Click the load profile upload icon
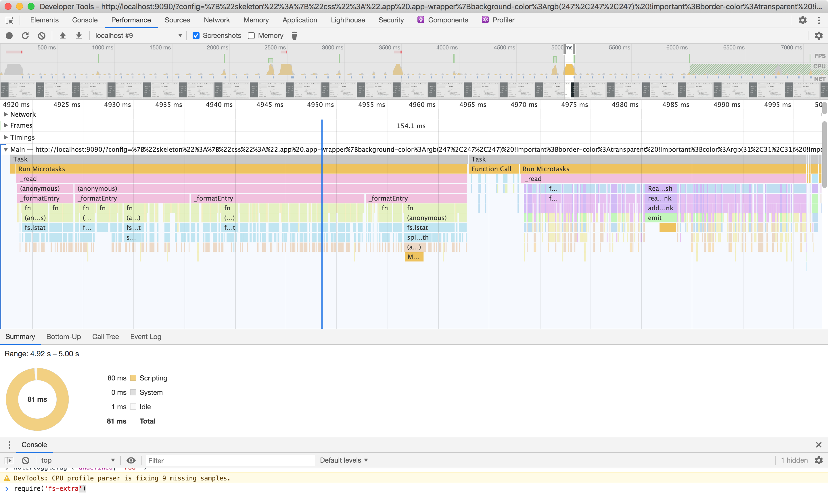Image resolution: width=828 pixels, height=504 pixels. coord(62,36)
